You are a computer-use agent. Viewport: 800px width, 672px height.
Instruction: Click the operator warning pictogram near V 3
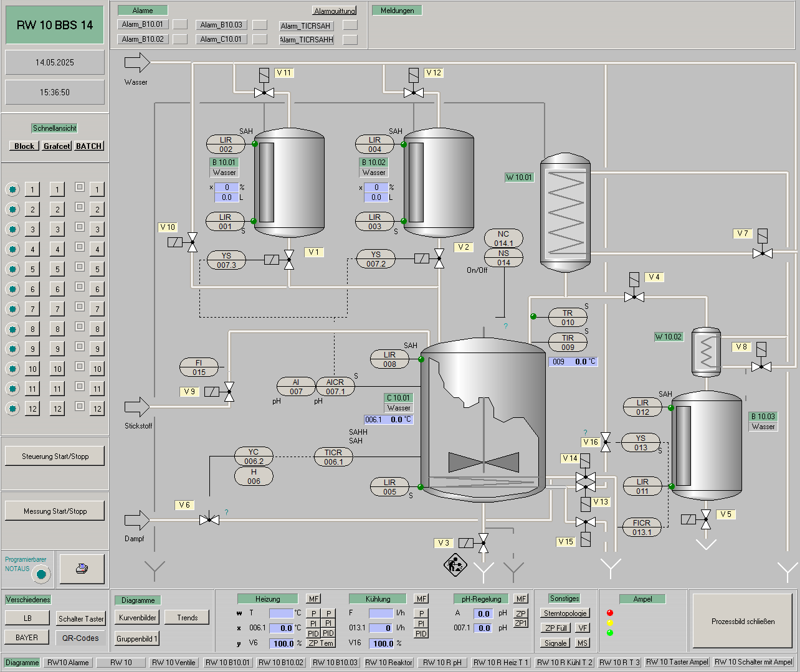coord(455,566)
